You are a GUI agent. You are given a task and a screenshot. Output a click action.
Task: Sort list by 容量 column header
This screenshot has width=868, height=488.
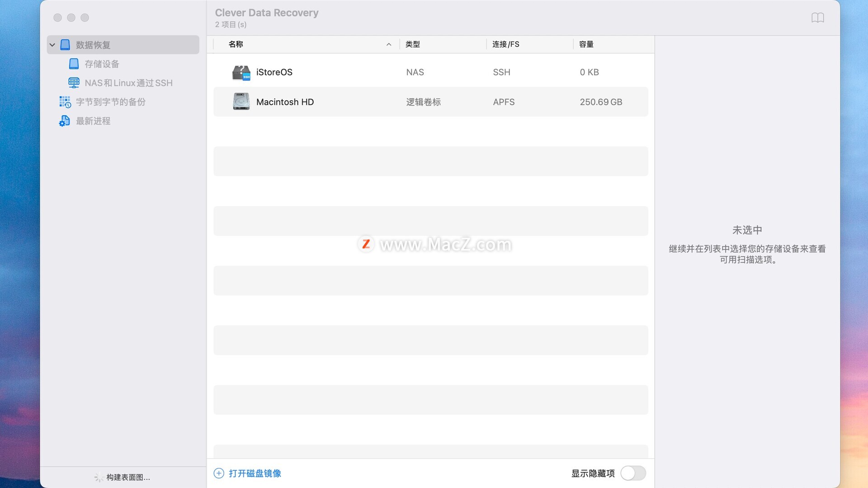tap(586, 44)
